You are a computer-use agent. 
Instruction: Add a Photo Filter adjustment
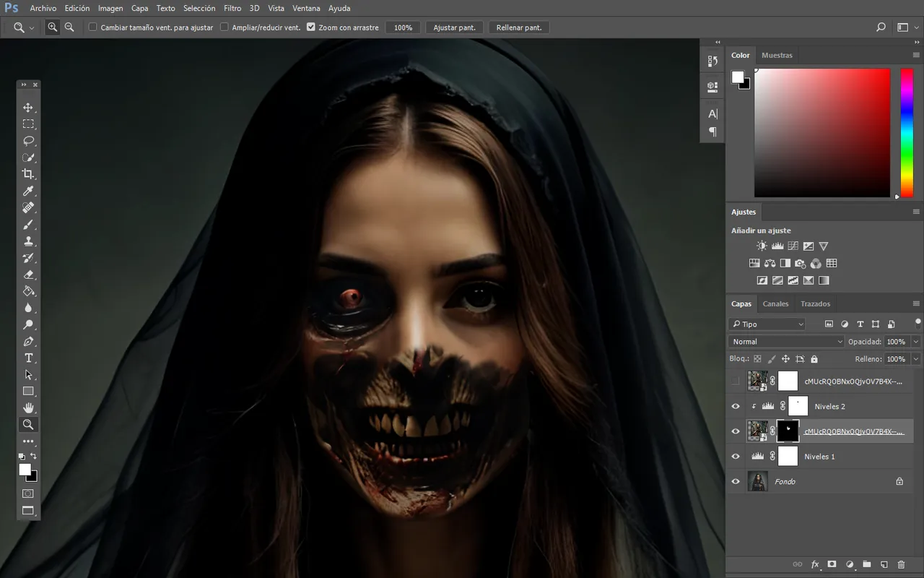tap(800, 264)
